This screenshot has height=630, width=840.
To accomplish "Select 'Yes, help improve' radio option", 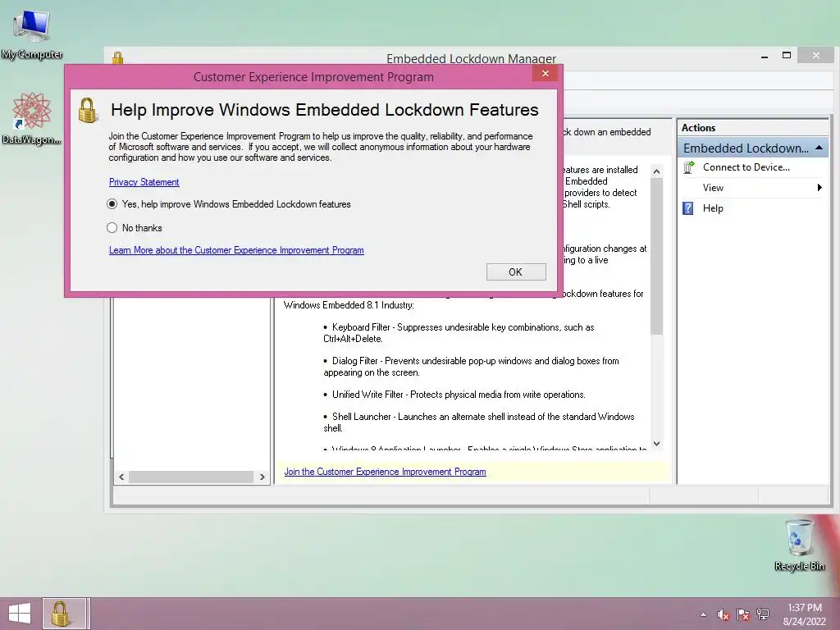I will pos(230,204).
